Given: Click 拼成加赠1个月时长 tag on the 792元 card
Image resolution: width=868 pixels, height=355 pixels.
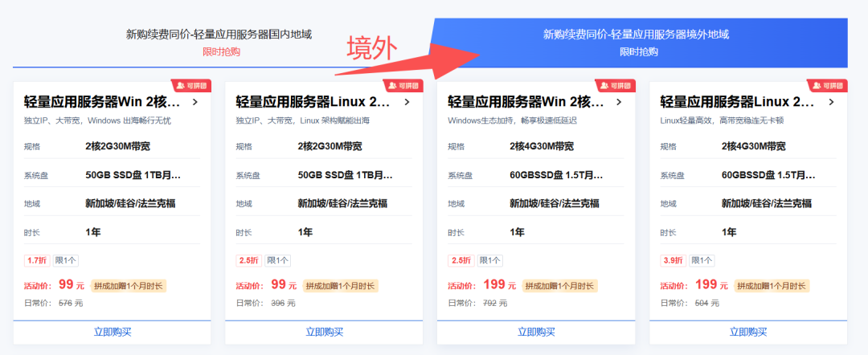Looking at the screenshot, I should [x=559, y=286].
